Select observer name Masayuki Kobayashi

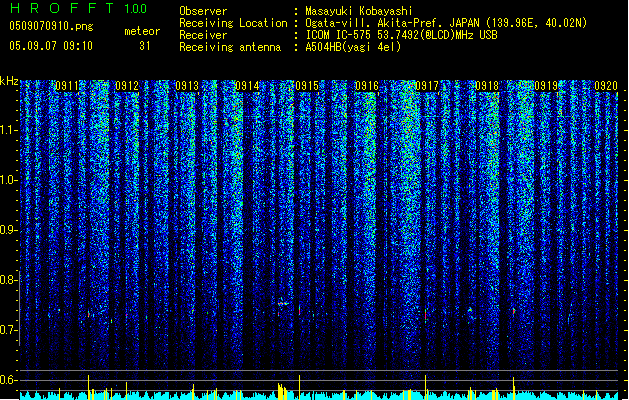[359, 11]
